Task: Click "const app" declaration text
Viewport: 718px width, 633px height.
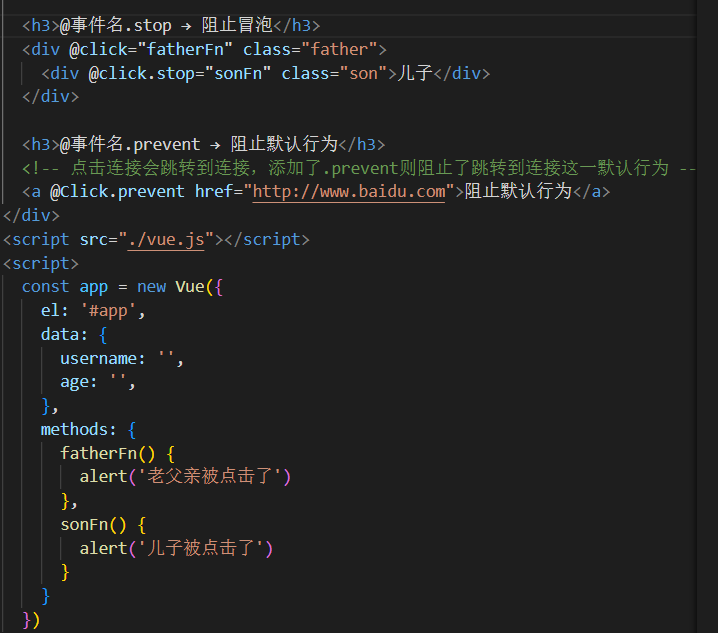Action: coord(65,287)
